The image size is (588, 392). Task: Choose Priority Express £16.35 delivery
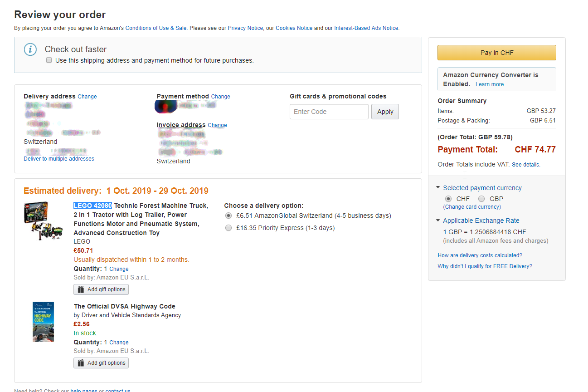(228, 228)
